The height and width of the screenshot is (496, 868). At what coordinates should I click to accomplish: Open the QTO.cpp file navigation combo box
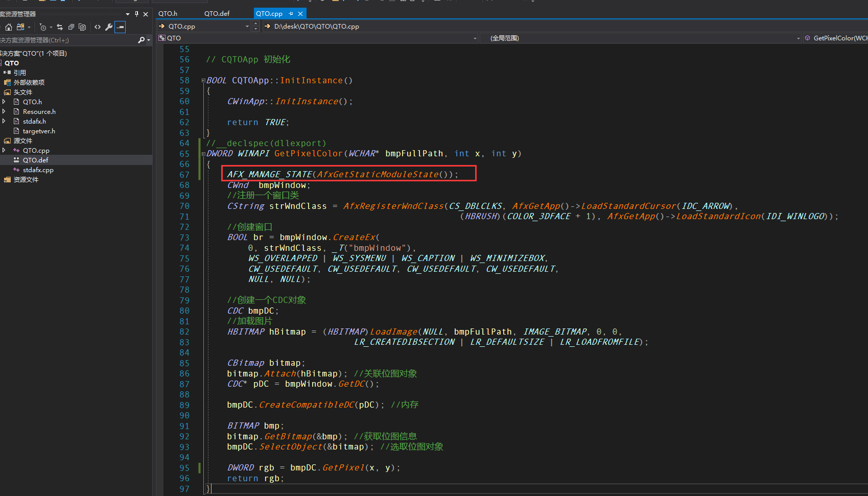(x=204, y=26)
